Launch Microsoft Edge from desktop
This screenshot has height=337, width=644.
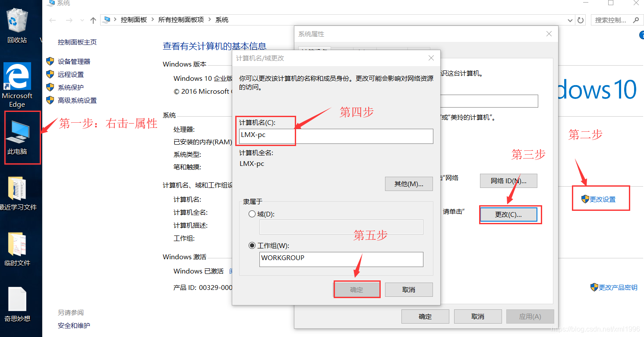tap(17, 85)
